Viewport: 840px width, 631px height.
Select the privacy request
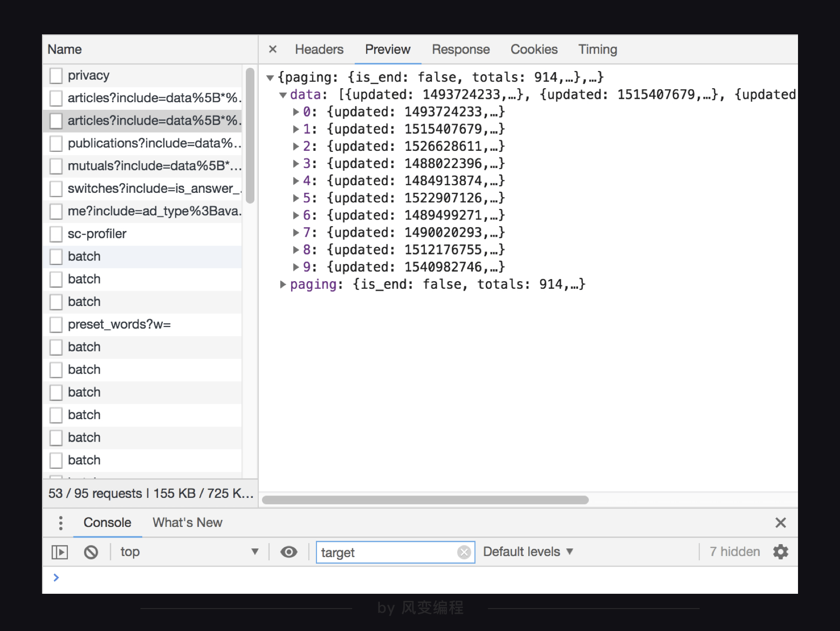[142, 75]
